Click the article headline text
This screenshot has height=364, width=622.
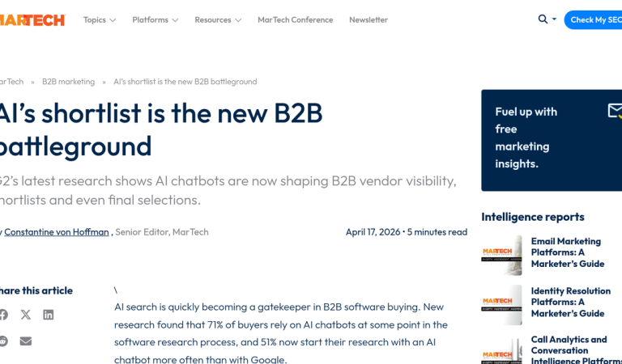tap(160, 129)
